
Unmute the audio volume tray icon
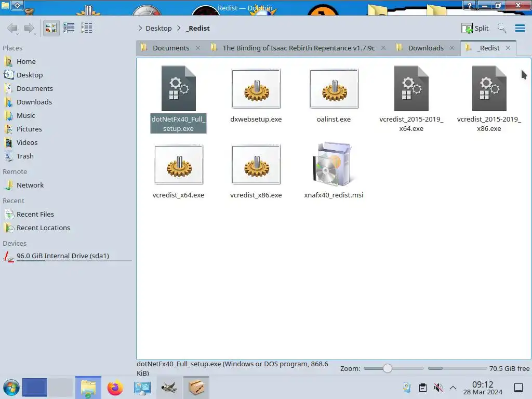tap(438, 388)
